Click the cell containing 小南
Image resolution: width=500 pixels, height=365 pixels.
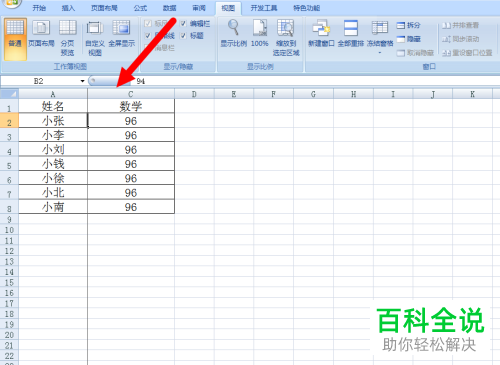[53, 206]
